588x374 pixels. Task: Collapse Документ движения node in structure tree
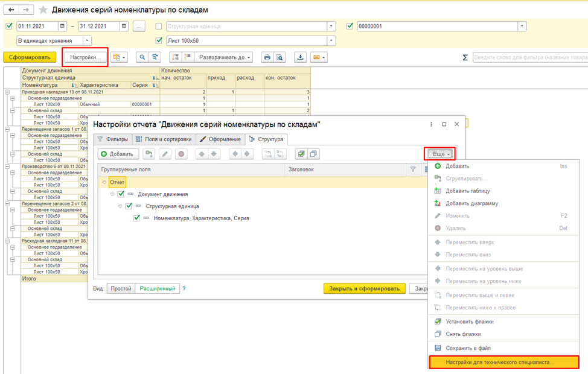point(112,194)
